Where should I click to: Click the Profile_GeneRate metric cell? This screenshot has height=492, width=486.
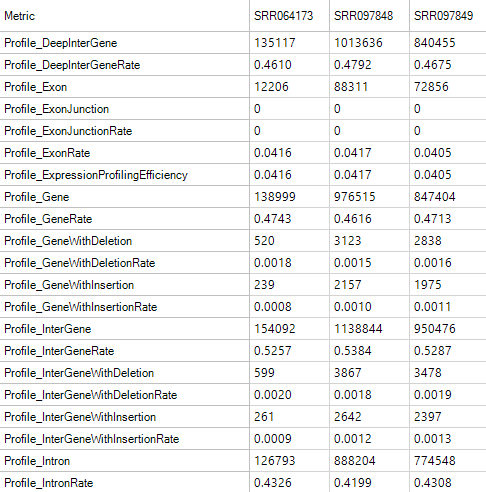point(48,219)
